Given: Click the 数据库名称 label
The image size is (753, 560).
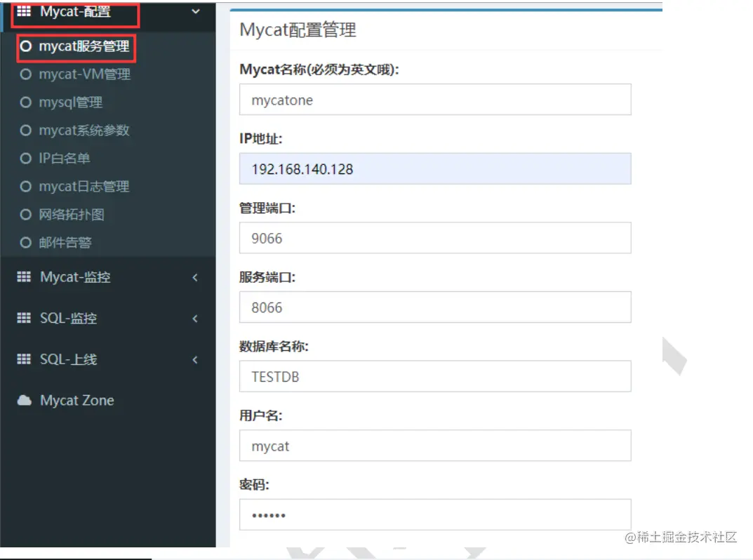Looking at the screenshot, I should click(274, 346).
